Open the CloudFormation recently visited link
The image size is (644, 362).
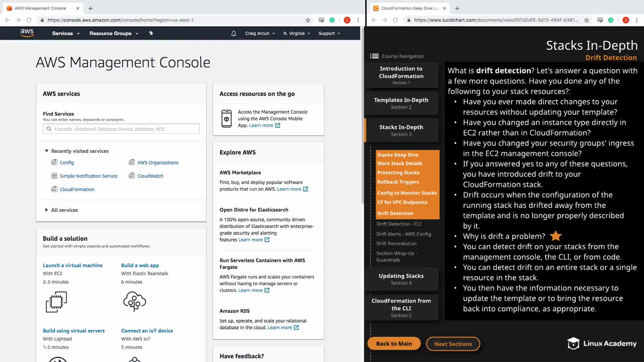[x=77, y=189]
